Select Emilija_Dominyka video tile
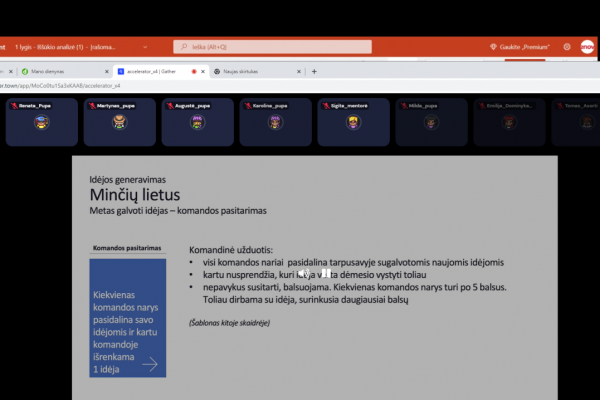Viewport: 600px width, 400px height. [509, 122]
